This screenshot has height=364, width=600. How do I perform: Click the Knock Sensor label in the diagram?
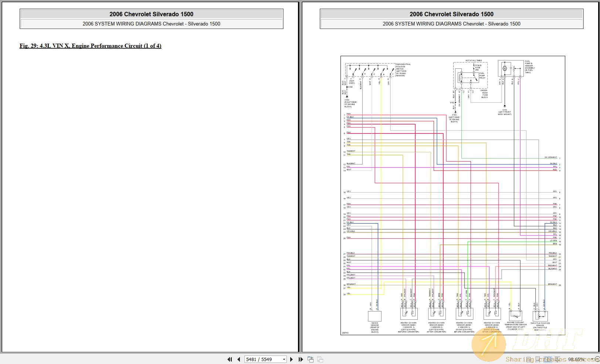coord(375,327)
